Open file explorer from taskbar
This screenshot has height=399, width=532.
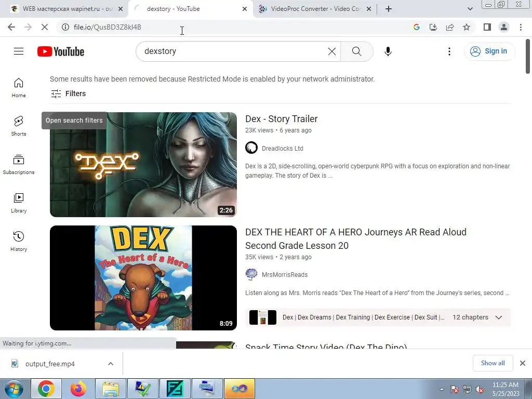(111, 389)
